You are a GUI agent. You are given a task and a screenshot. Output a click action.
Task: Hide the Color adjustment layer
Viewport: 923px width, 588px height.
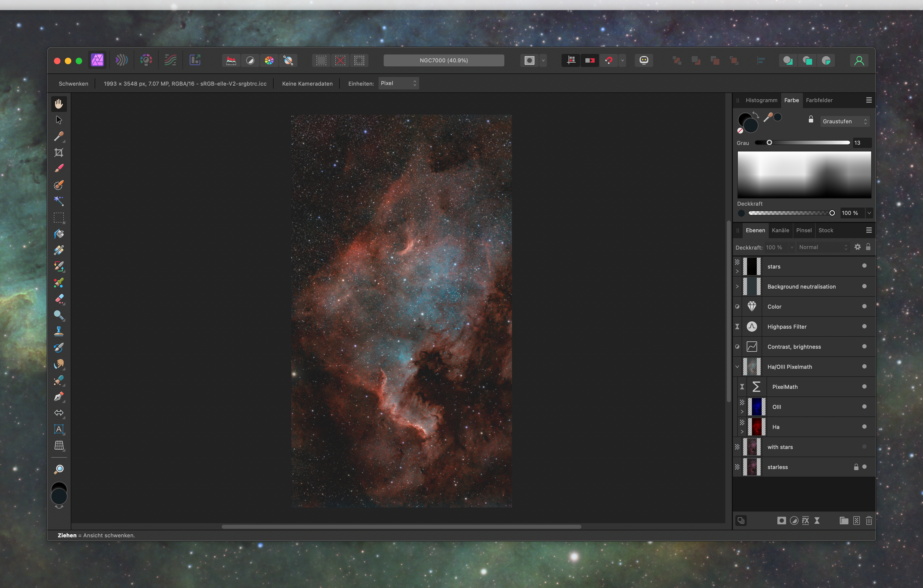(x=864, y=306)
